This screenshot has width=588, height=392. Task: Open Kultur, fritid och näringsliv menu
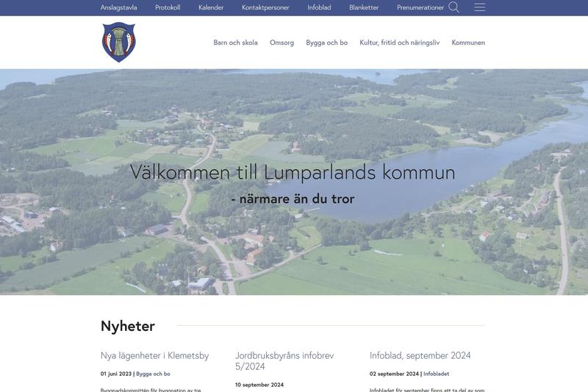pyautogui.click(x=399, y=43)
